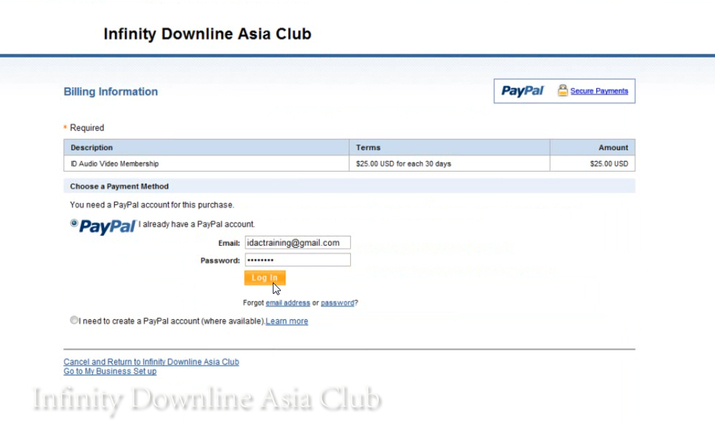Screen dimensions: 715x424
Task: Focus the Email input field
Action: (298, 243)
